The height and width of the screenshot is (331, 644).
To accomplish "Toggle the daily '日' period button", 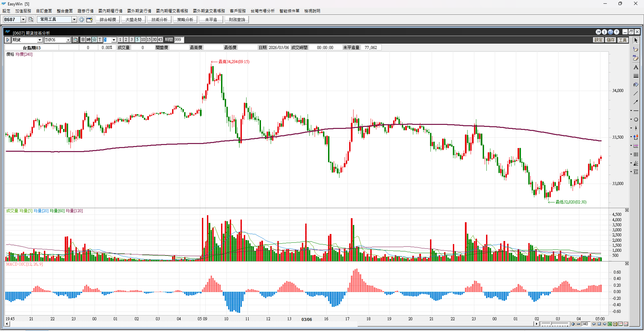I will coord(83,40).
